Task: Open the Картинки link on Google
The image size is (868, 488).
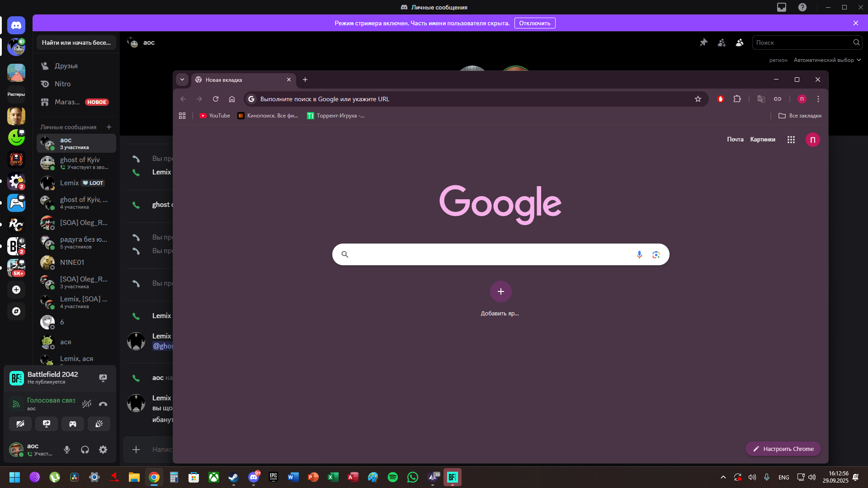Action: 763,140
